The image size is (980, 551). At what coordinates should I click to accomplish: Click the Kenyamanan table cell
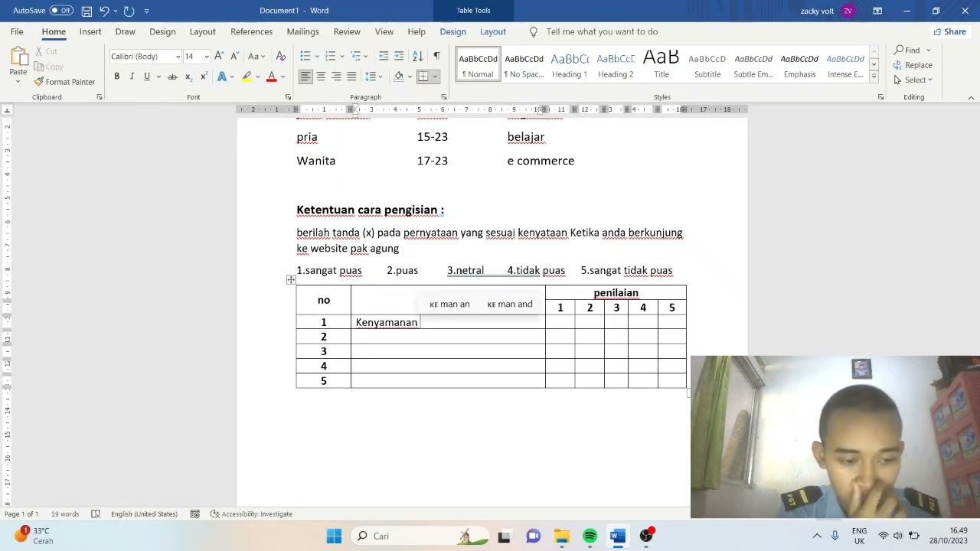(448, 322)
